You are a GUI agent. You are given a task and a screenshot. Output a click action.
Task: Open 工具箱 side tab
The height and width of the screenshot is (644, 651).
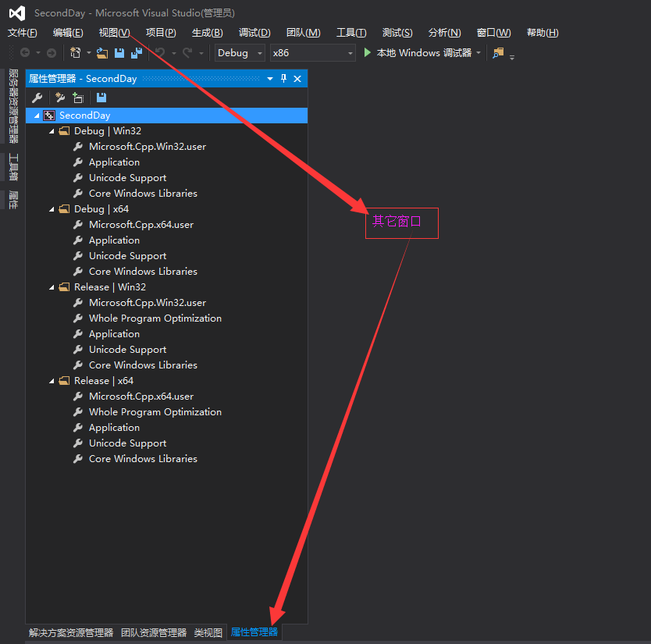[14, 167]
